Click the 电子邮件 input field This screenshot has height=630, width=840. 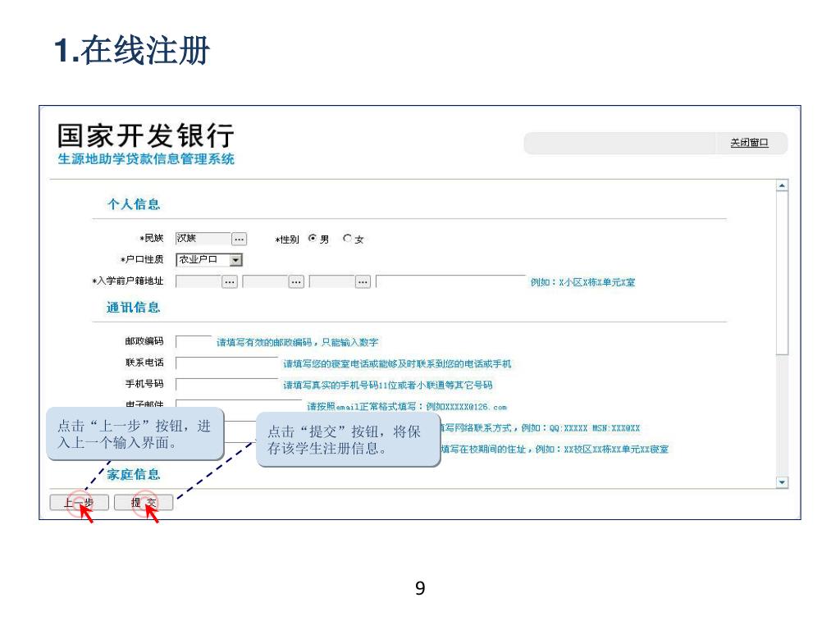[x=238, y=402]
